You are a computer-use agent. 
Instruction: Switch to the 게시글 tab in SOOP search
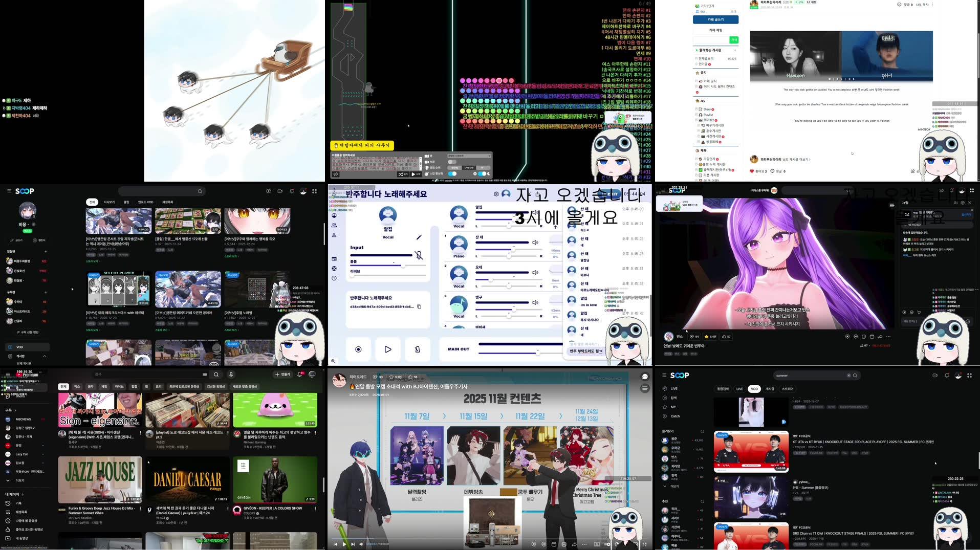point(770,389)
